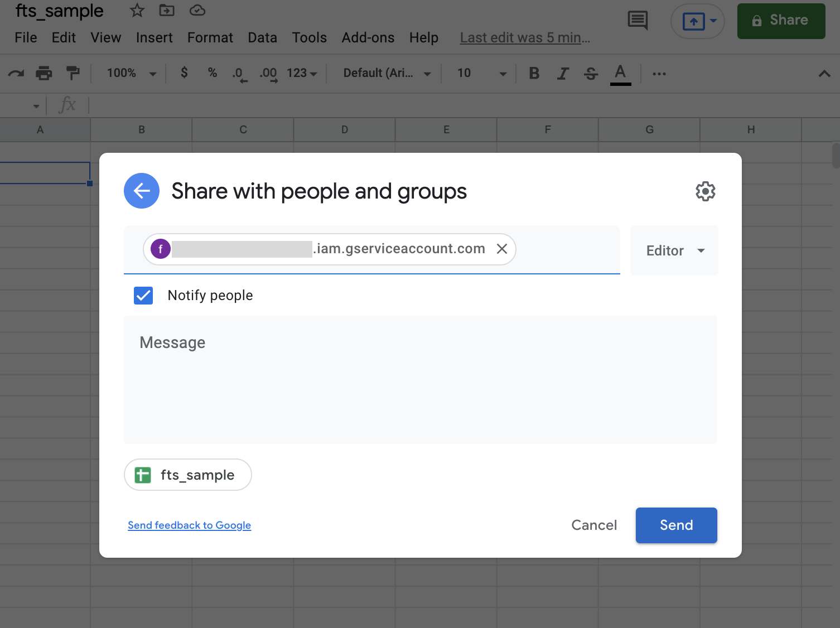Click the vertical scrollbar thumb
This screenshot has width=840, height=628.
(836, 156)
